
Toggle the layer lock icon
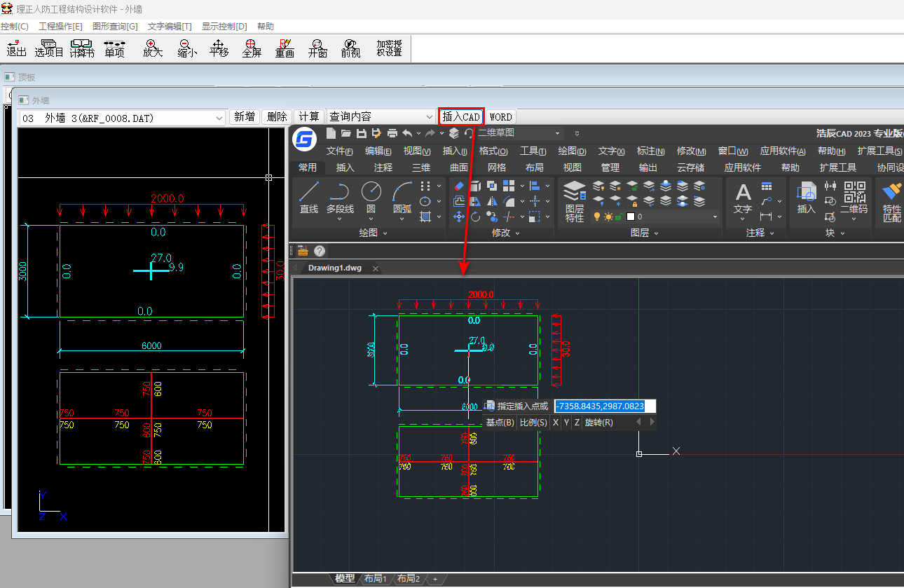pyautogui.click(x=619, y=217)
